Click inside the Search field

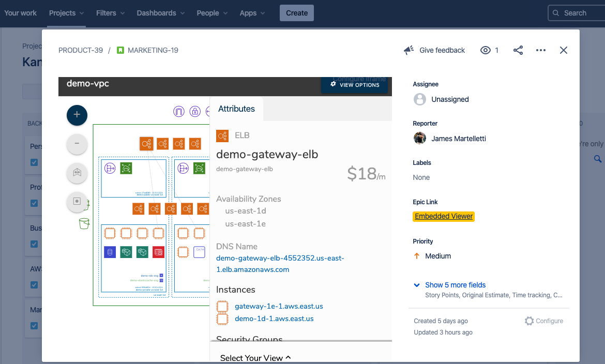pos(576,13)
